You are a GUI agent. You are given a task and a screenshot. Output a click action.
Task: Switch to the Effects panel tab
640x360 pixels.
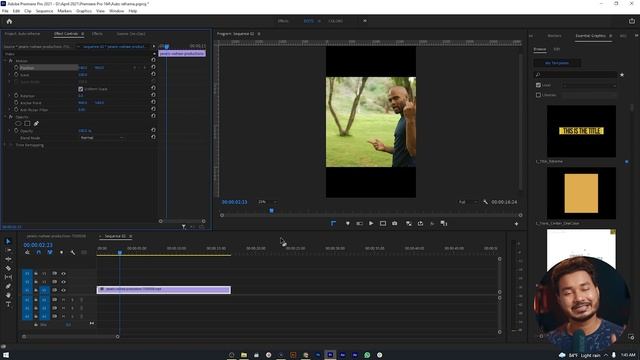click(x=97, y=34)
